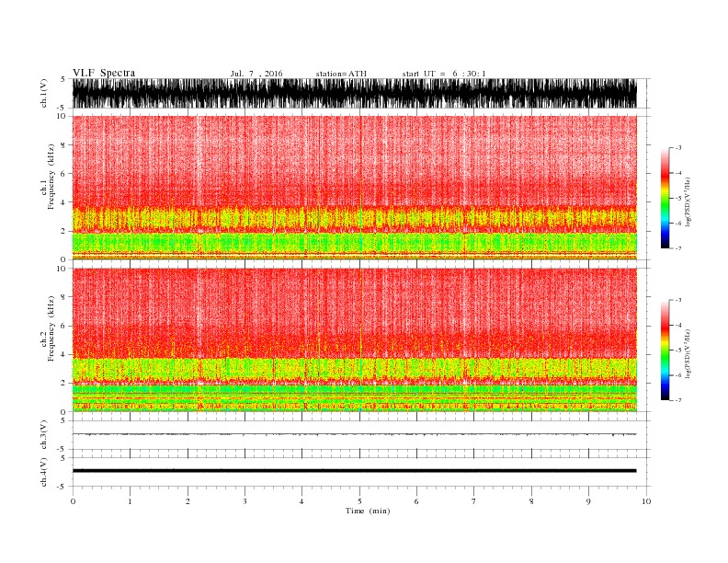Click the '6' kHz tick of ch.2 spectrogram
The width and height of the screenshot is (728, 563).
[x=63, y=326]
